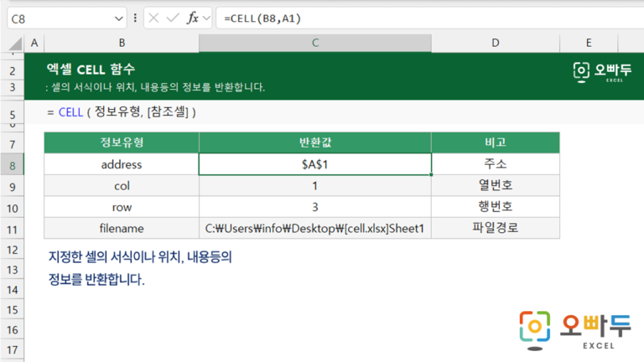Select row 13 header
The width and height of the screenshot is (644, 362).
pyautogui.click(x=13, y=270)
